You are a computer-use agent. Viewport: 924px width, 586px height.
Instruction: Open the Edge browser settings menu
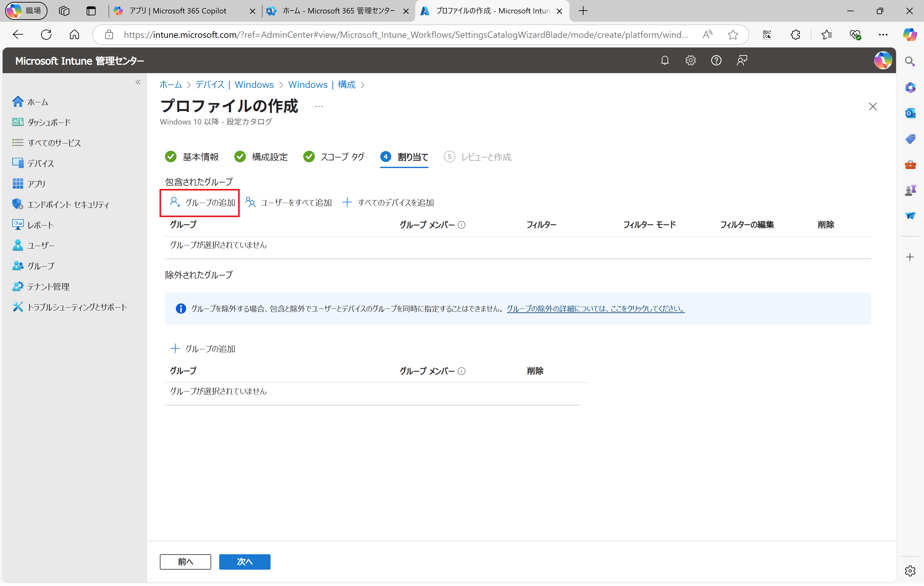(x=883, y=35)
